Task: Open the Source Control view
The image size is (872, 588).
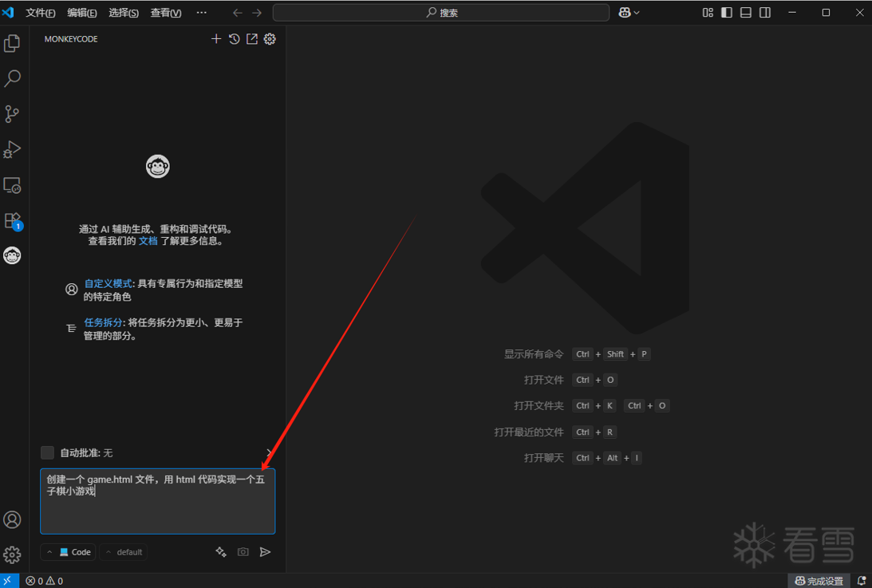Action: click(x=12, y=114)
